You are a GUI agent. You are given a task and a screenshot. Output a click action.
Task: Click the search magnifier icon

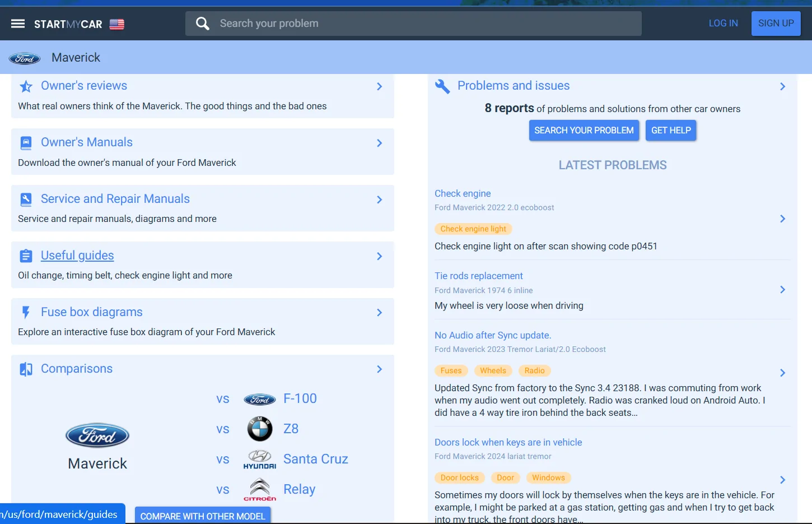point(203,24)
